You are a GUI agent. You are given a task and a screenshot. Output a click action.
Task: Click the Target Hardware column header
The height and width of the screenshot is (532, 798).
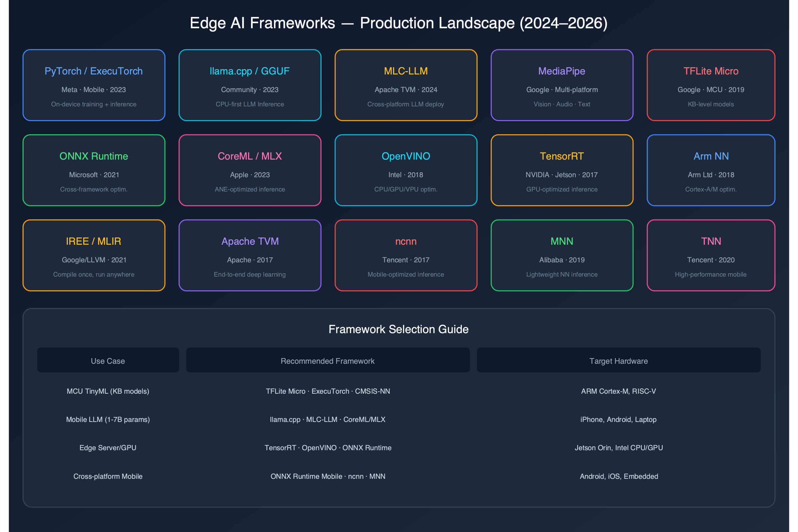pyautogui.click(x=619, y=360)
